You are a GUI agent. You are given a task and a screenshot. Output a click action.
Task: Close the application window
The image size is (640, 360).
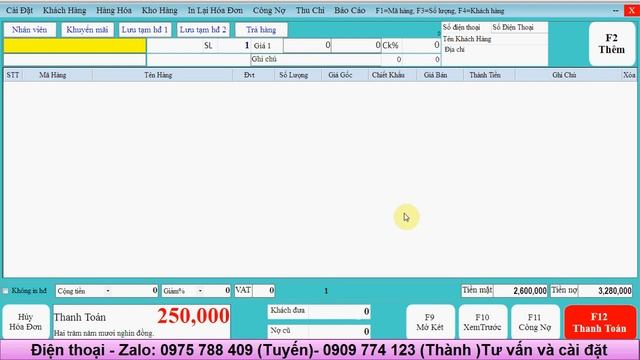point(632,11)
